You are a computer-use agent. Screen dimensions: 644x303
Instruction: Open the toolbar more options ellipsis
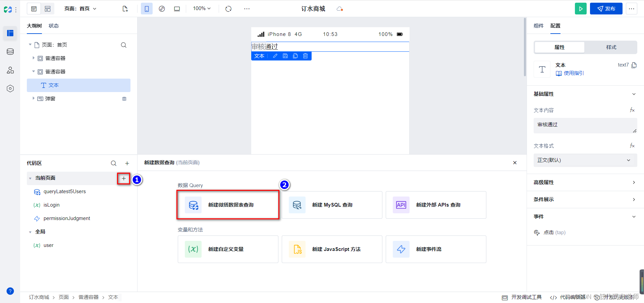click(x=247, y=9)
